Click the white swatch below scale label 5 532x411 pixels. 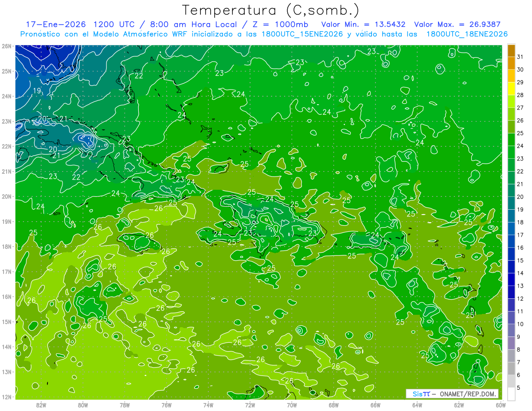tap(511, 394)
